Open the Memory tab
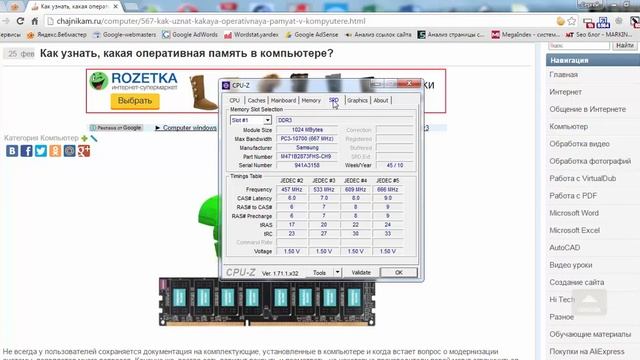This screenshot has height=360, width=640. [311, 100]
